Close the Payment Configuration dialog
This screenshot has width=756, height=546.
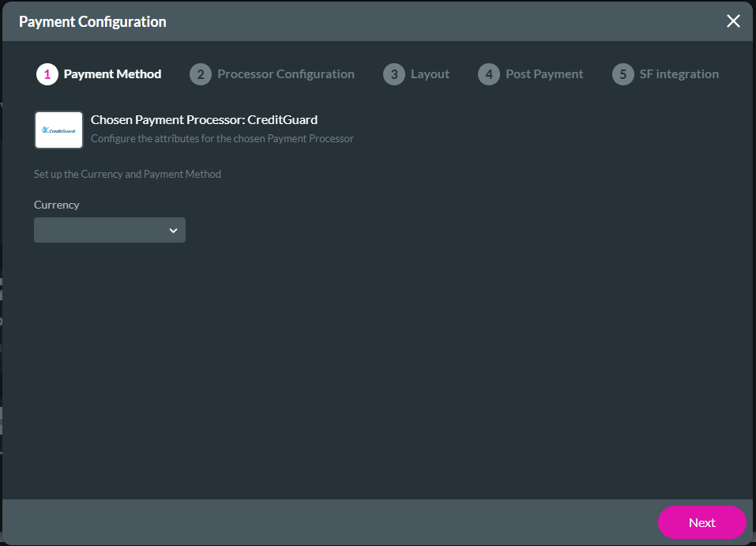point(733,21)
